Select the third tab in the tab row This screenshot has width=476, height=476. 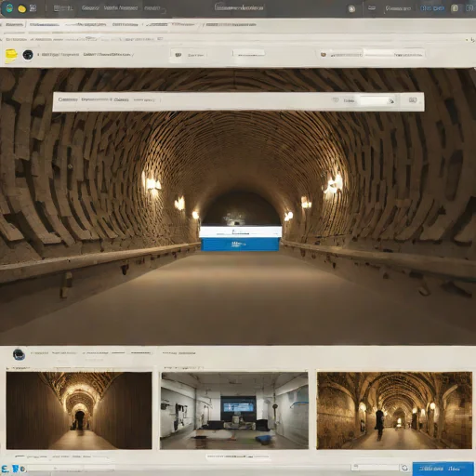coord(86,24)
